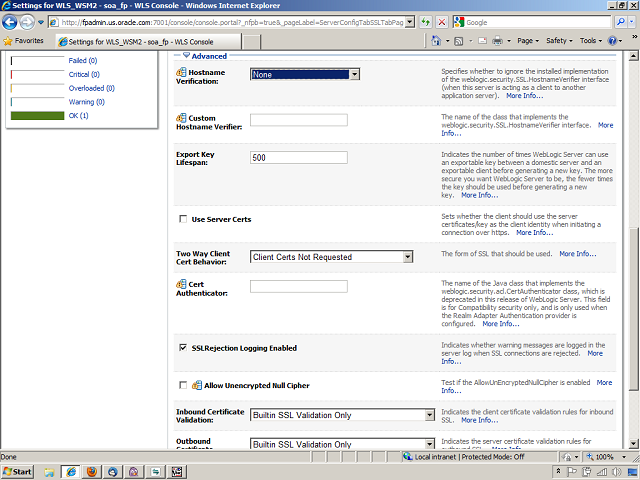640x480 pixels.
Task: Open search provider dropdown arrow
Action: click(632, 22)
